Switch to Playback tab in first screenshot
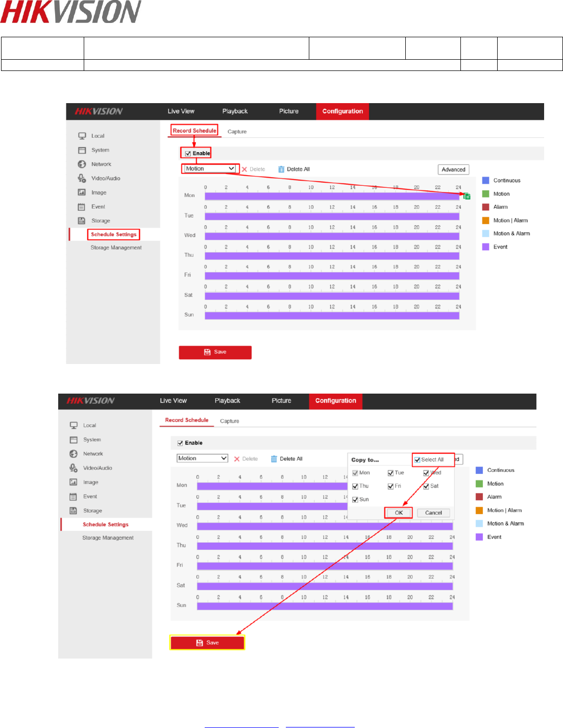Image resolution: width=563 pixels, height=728 pixels. coord(235,111)
